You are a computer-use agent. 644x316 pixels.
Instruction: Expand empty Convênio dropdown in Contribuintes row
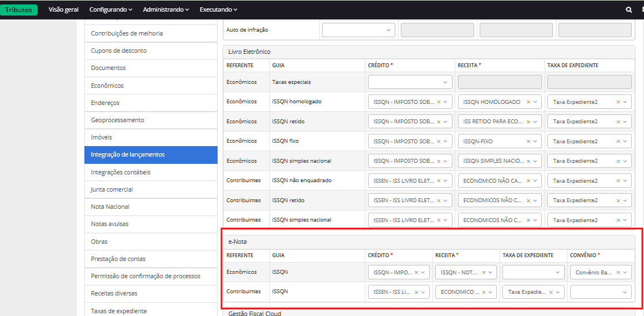click(601, 292)
